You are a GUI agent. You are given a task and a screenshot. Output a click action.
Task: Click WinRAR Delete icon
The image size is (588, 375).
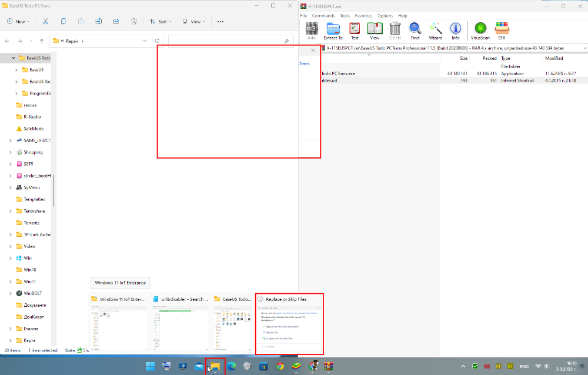coord(395,31)
